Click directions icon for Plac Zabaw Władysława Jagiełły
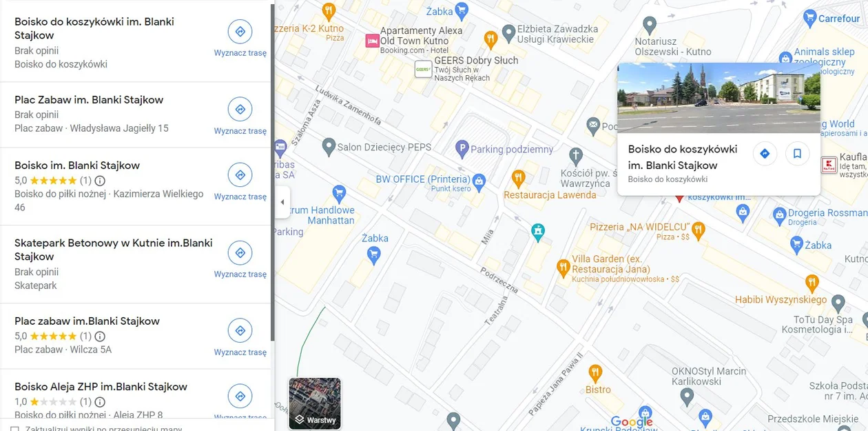Viewport: 868px width, 431px height. 240,110
